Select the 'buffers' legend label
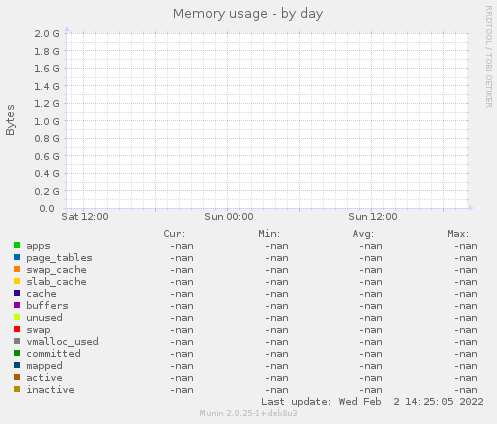Viewport: 497px width, 424px height. pos(47,306)
